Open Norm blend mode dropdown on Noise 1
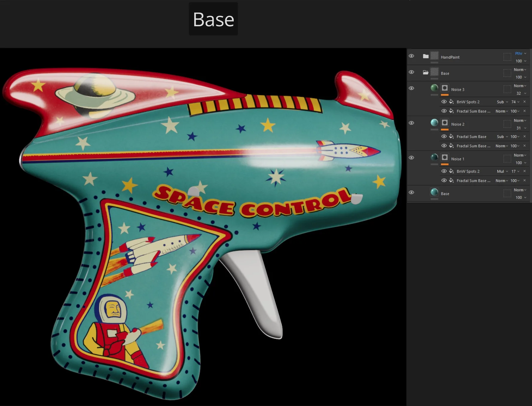The width and height of the screenshot is (532, 406). click(520, 155)
